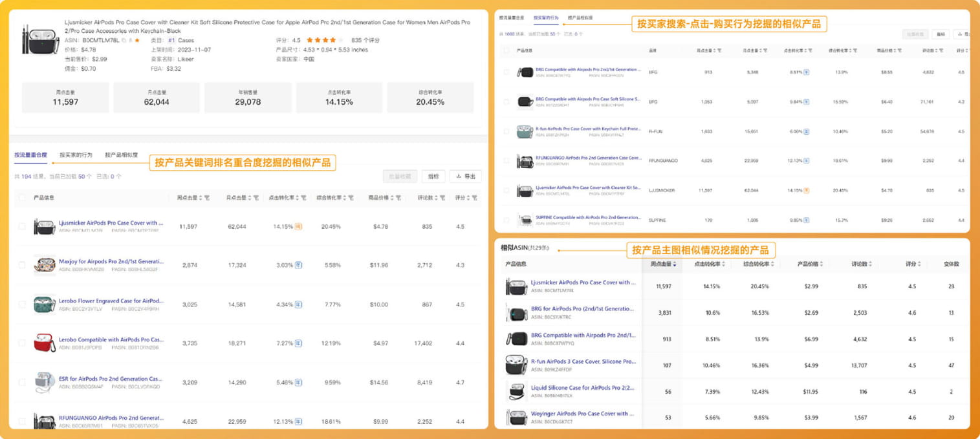Click the sort control on 综合转化率 header
The width and height of the screenshot is (980, 439).
(x=345, y=198)
